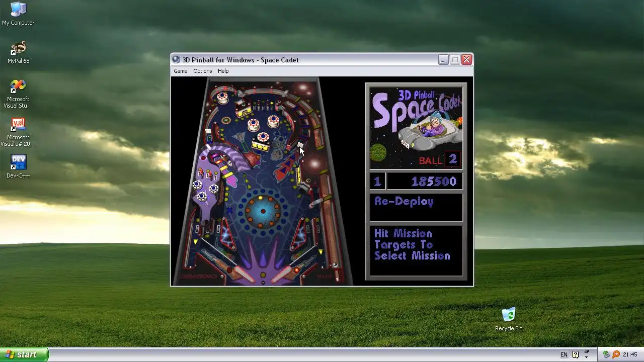Image resolution: width=644 pixels, height=362 pixels.
Task: Select the Dev-C++ desktop icon
Action: tap(18, 166)
